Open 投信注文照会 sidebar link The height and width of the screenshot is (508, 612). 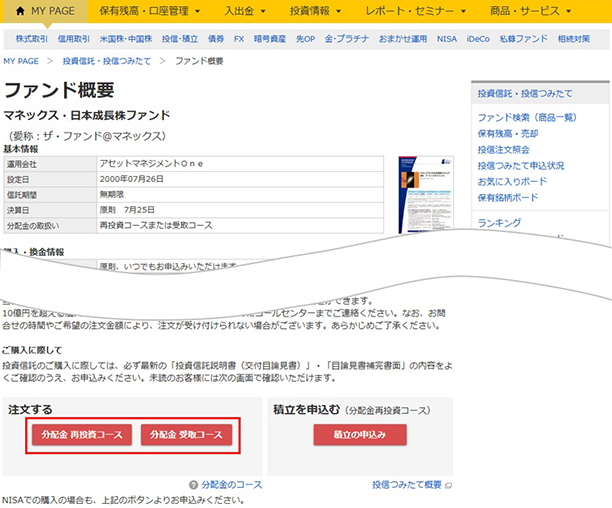tap(503, 149)
